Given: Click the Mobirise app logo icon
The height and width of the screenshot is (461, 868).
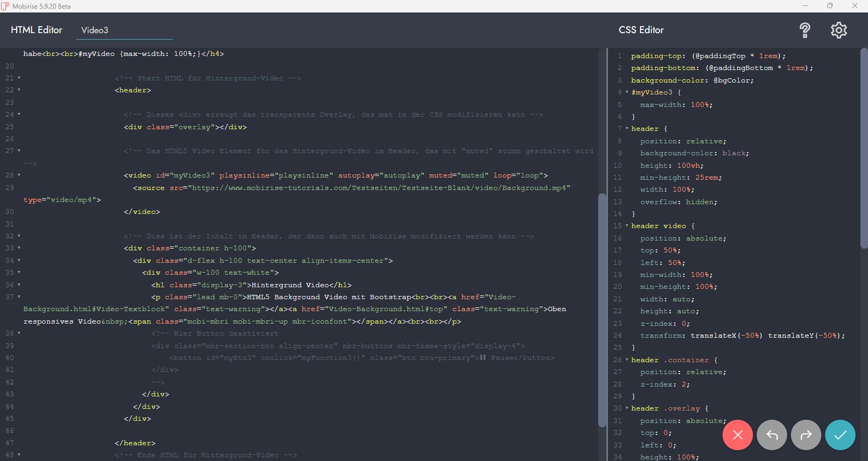Looking at the screenshot, I should pyautogui.click(x=5, y=6).
